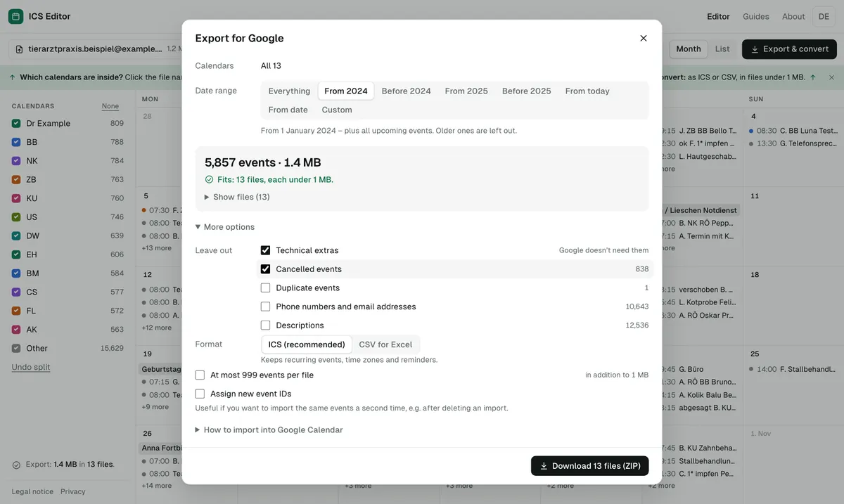Open the Guides nav item
The width and height of the screenshot is (844, 504).
(x=756, y=16)
